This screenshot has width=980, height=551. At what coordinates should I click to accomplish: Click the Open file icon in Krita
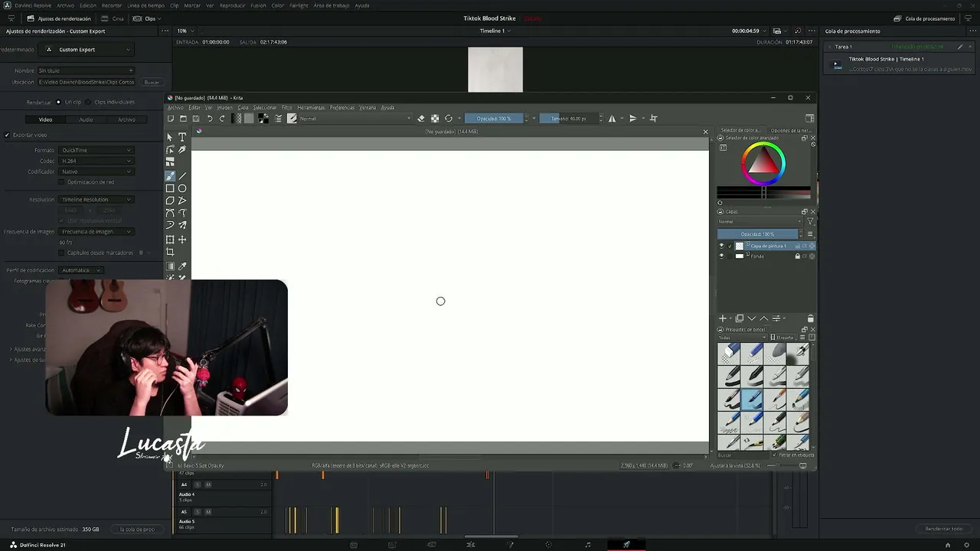click(x=183, y=119)
